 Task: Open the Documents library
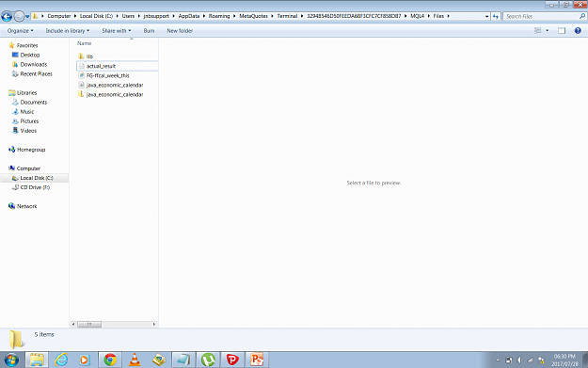tap(34, 102)
